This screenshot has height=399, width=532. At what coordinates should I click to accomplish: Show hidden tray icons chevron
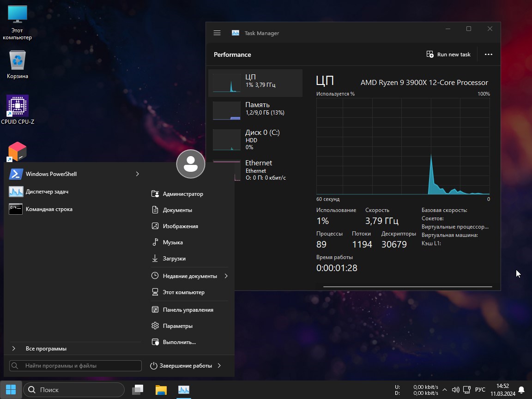(x=445, y=390)
